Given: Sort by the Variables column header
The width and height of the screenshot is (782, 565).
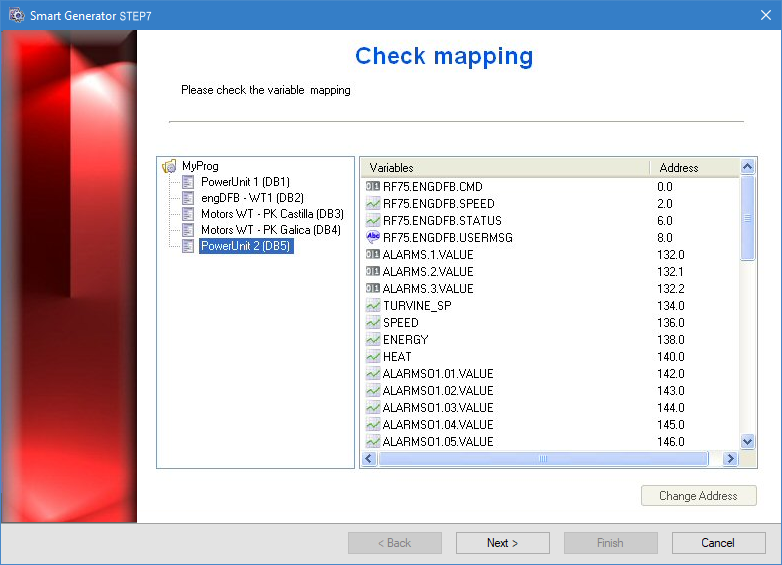Looking at the screenshot, I should click(x=503, y=167).
